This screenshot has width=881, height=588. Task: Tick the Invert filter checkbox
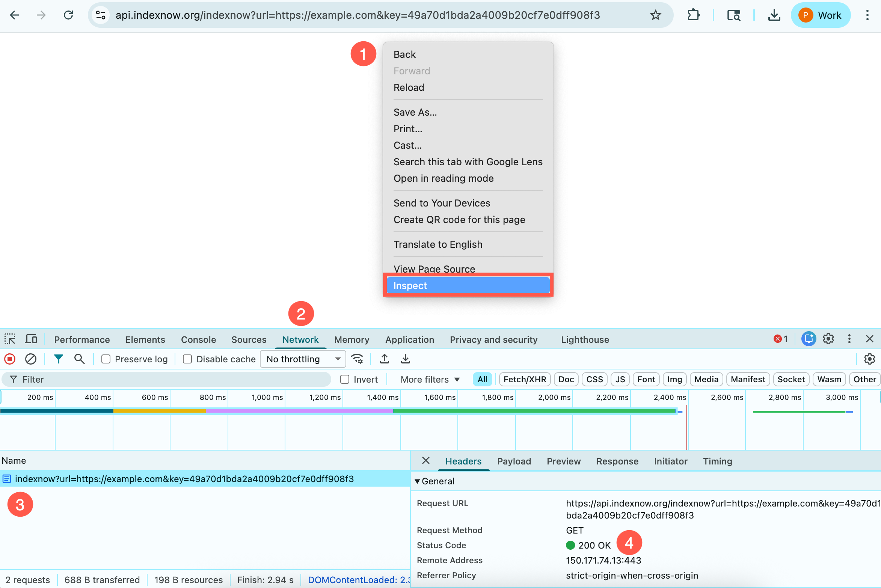[345, 380]
